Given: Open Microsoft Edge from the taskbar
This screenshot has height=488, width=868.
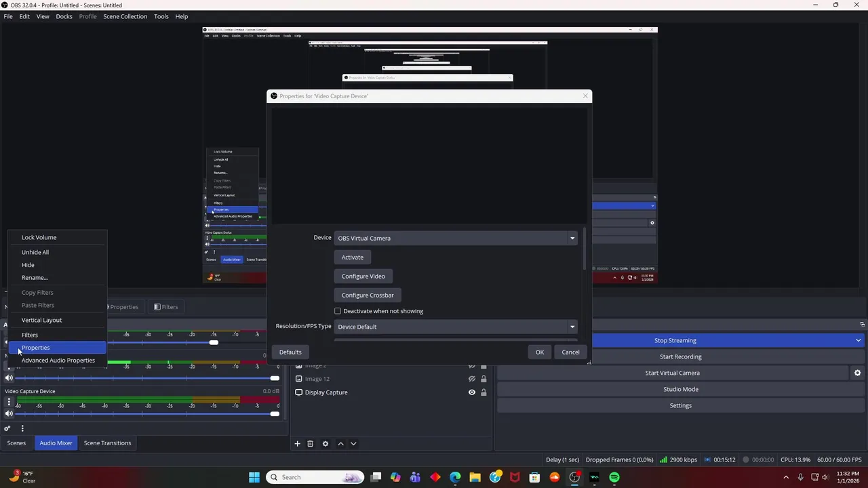Looking at the screenshot, I should click(455, 477).
